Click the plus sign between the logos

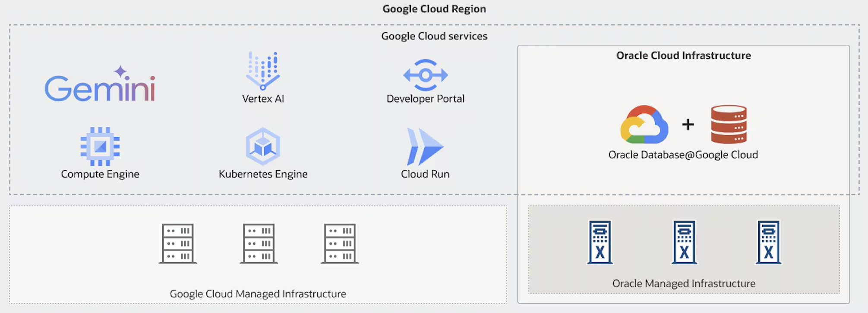click(x=688, y=125)
